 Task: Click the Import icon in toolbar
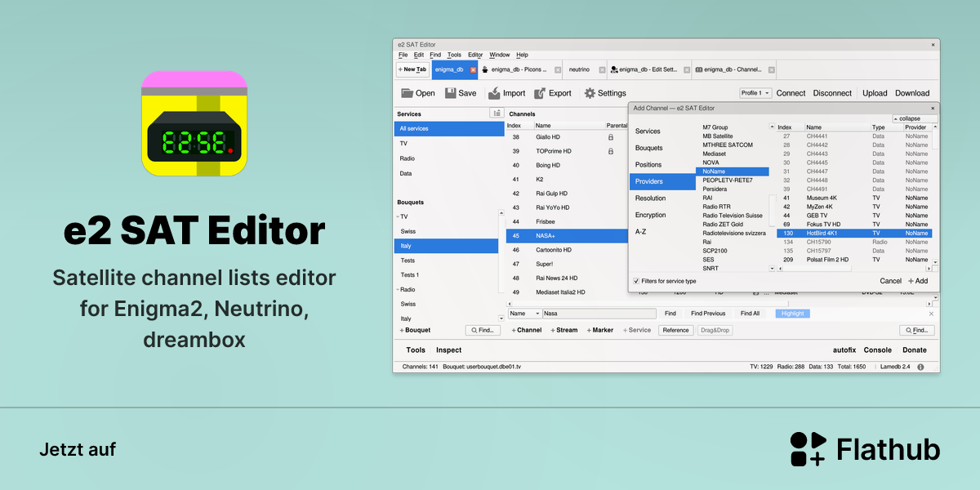[x=493, y=93]
